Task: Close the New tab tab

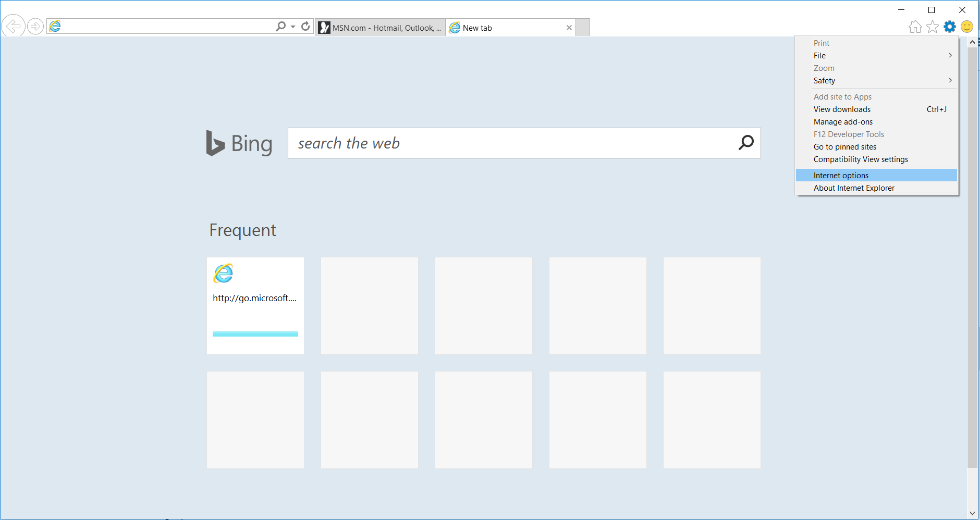Action: coord(569,28)
